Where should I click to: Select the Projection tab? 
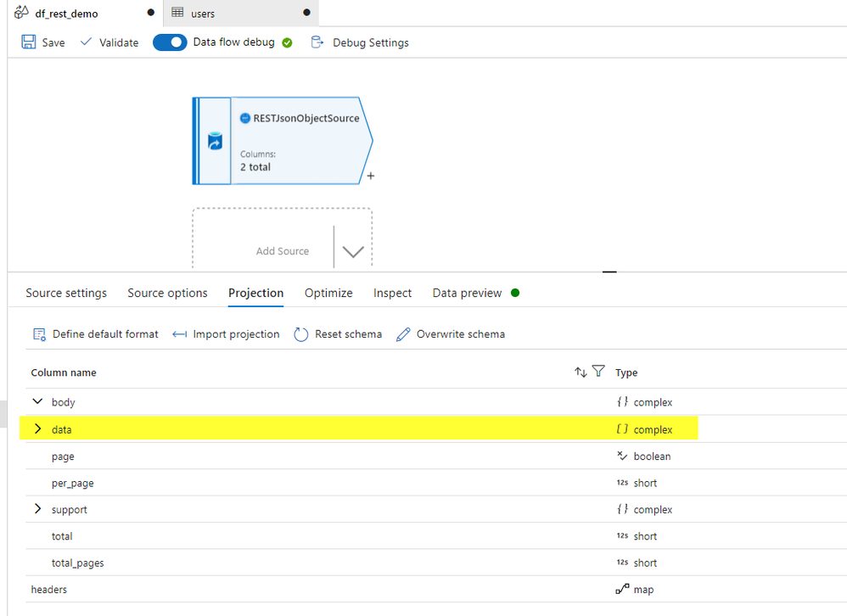pyautogui.click(x=256, y=293)
